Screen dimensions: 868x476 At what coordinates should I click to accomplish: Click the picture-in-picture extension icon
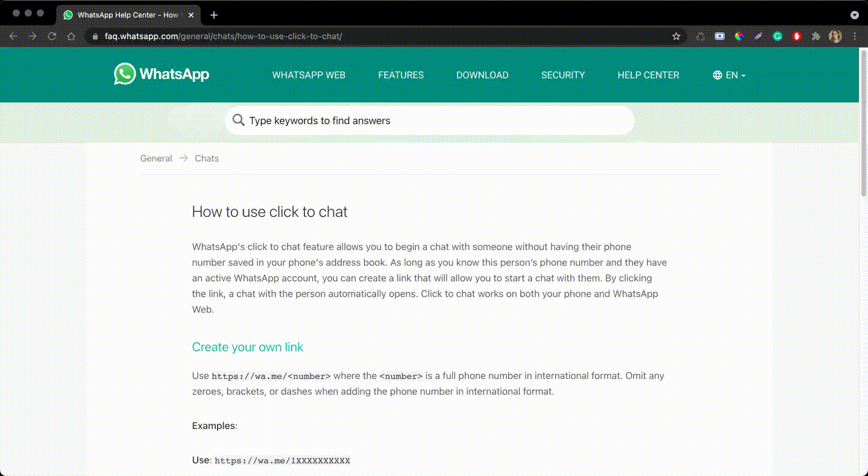(x=720, y=36)
